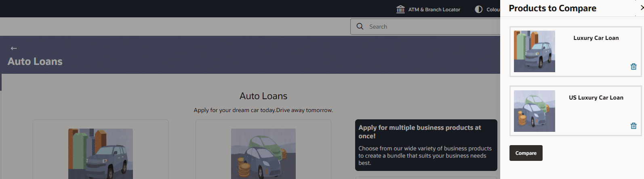Focus the Search input field
This screenshot has width=644, height=179.
425,27
